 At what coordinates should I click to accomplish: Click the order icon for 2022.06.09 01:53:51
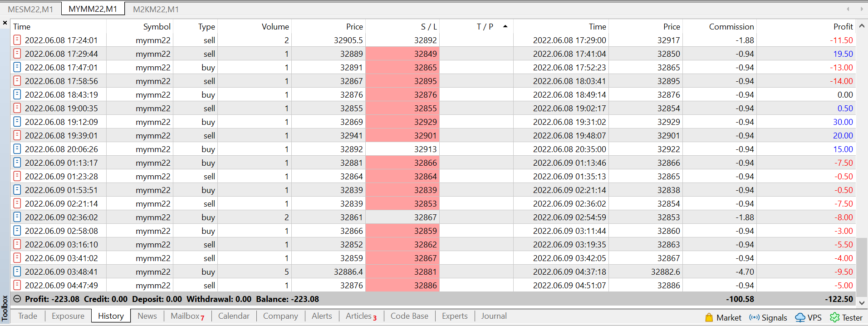click(x=17, y=190)
